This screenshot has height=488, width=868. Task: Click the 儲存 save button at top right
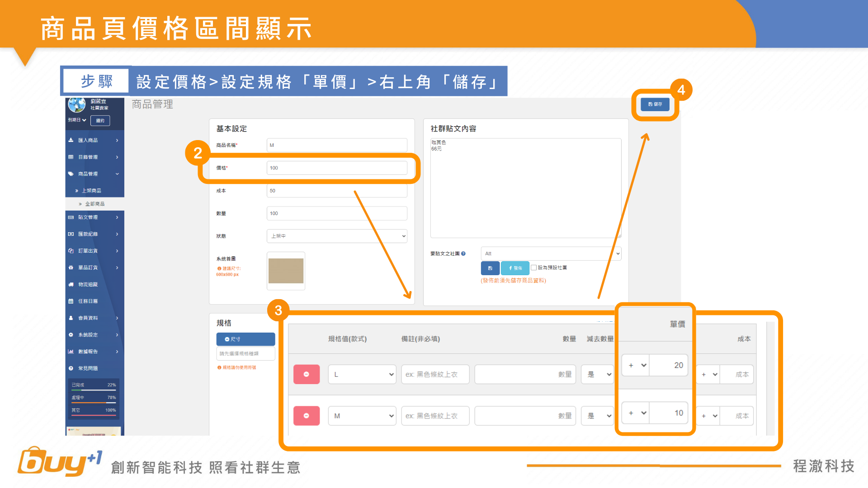pos(655,104)
